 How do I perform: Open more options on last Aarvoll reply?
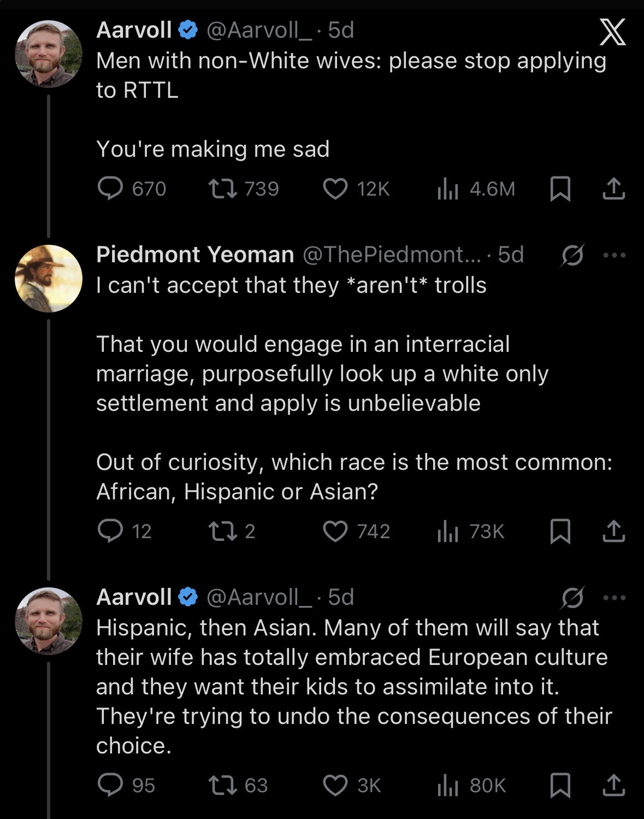614,597
